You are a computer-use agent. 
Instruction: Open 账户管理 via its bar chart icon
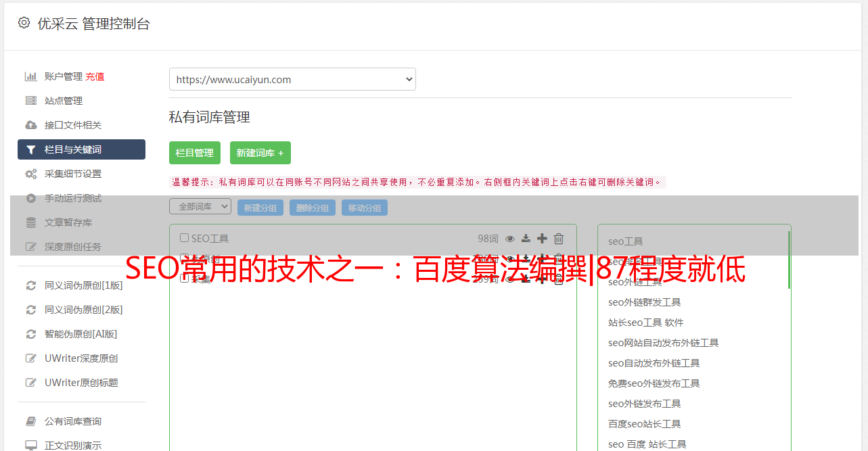[31, 76]
